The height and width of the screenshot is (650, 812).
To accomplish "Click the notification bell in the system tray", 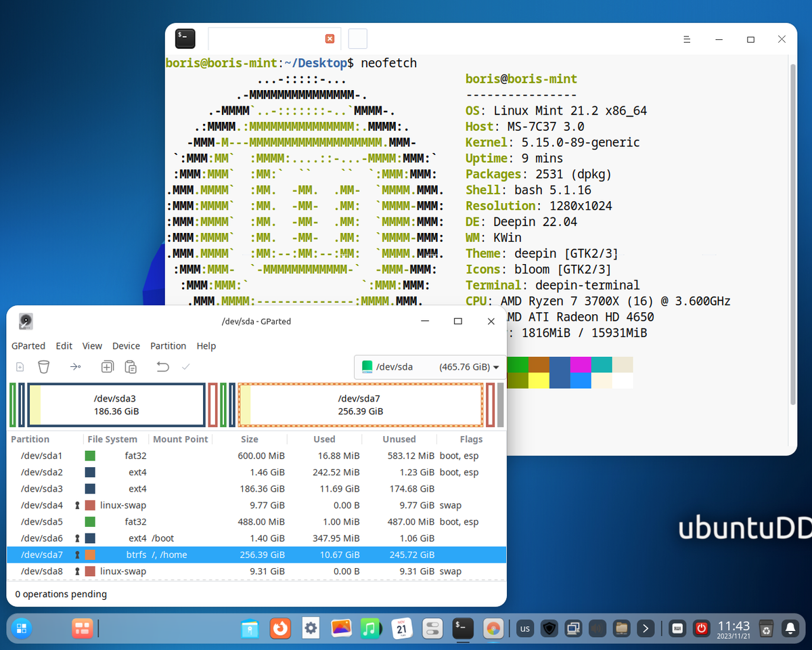I will (x=790, y=628).
